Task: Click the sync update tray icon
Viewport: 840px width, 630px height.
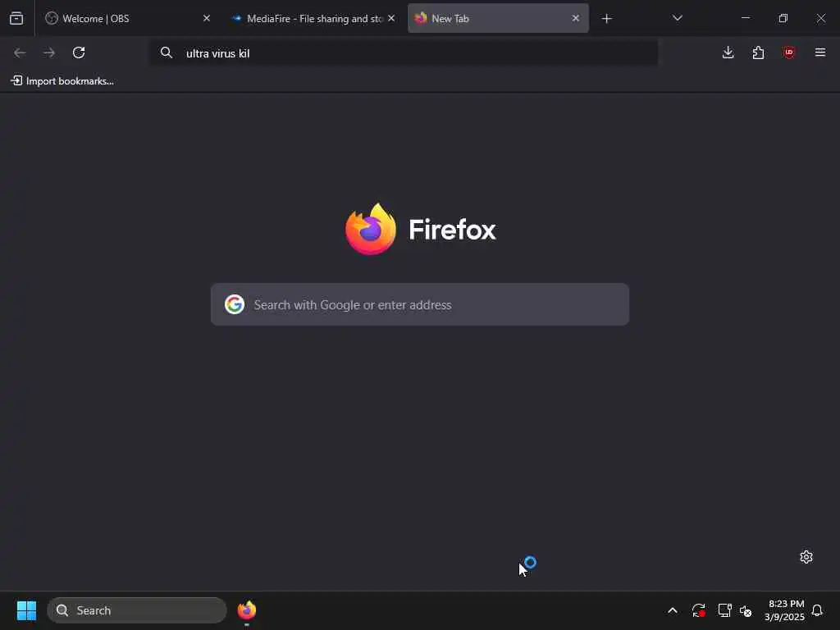Action: (x=698, y=610)
